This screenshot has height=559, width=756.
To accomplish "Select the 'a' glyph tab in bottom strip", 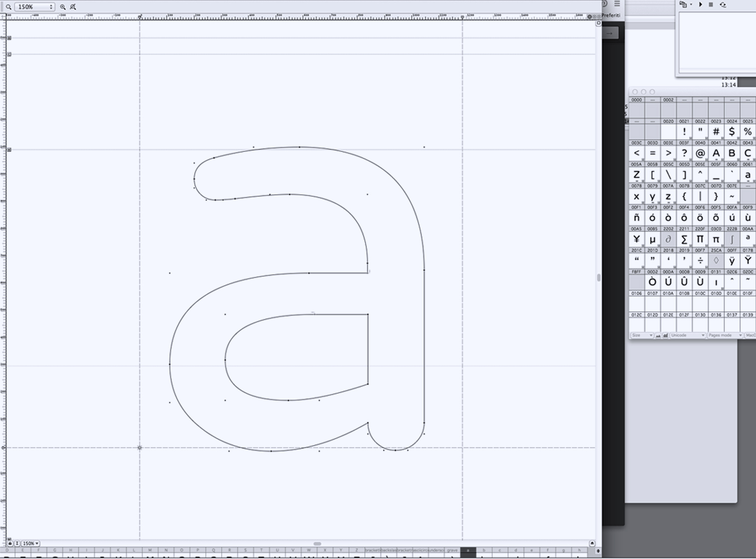I will [x=468, y=551].
